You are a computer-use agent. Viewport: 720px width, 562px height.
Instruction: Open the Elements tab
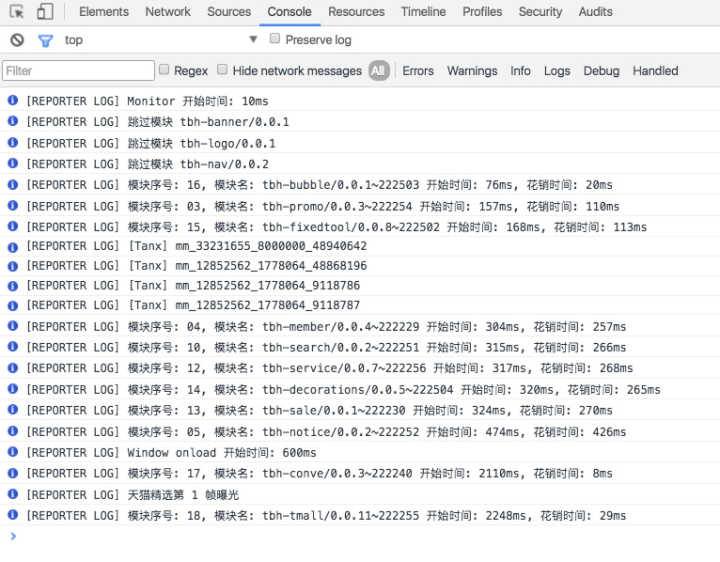[x=103, y=12]
